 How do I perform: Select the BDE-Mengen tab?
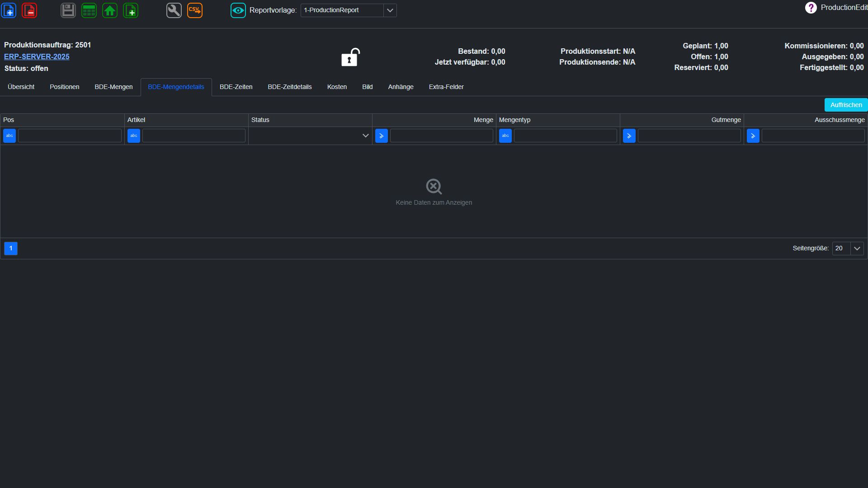coord(113,87)
